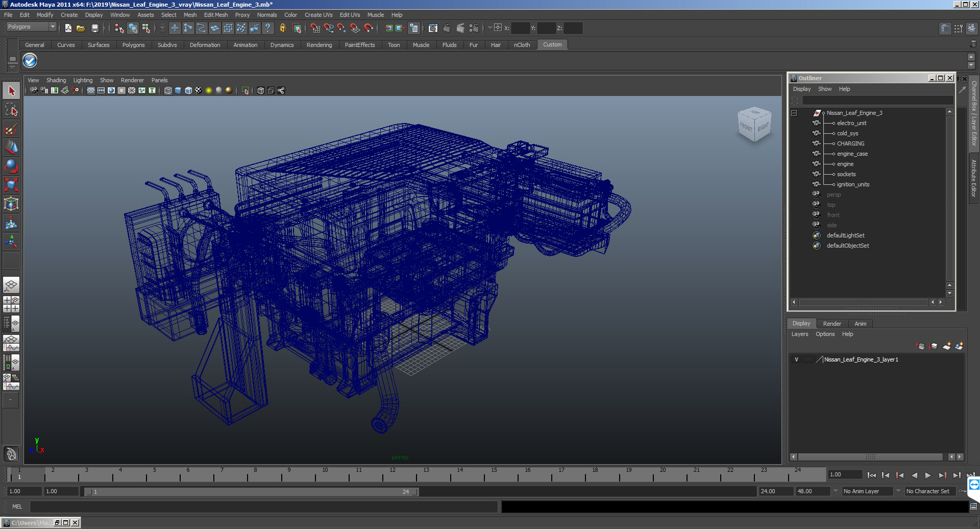Viewport: 980px width, 531px height.
Task: Activate the Rotate tool sphere icon
Action: [11, 166]
